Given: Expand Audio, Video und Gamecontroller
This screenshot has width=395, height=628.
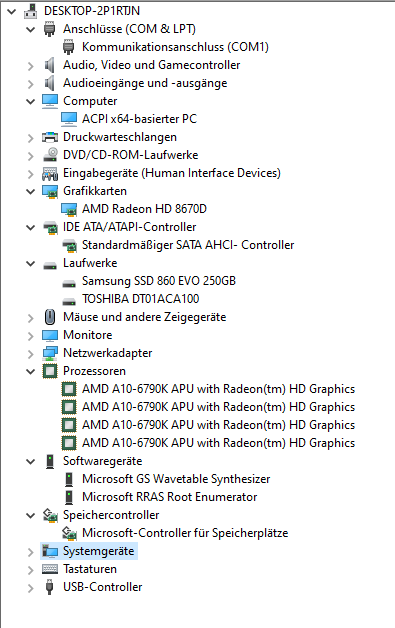Looking at the screenshot, I should [30, 65].
